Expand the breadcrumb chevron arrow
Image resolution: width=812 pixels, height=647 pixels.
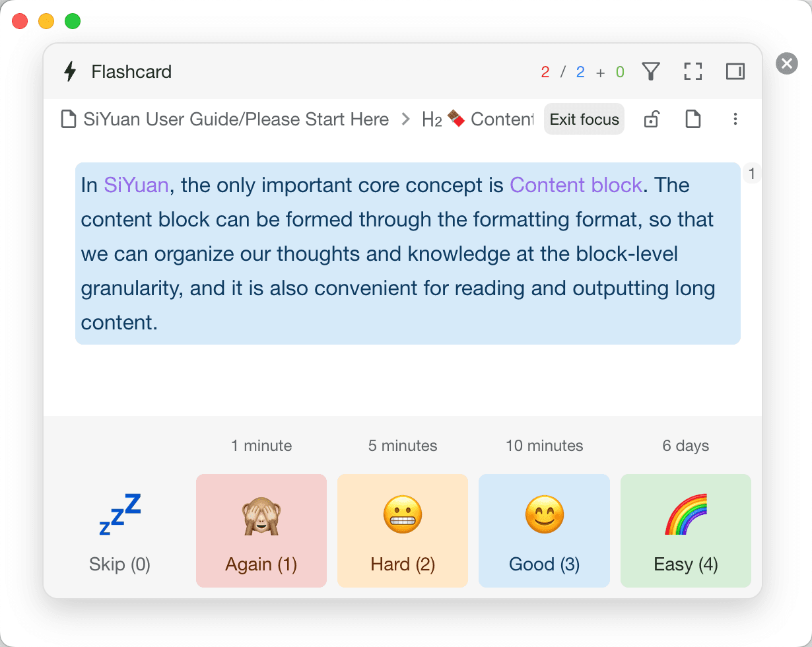coord(405,119)
